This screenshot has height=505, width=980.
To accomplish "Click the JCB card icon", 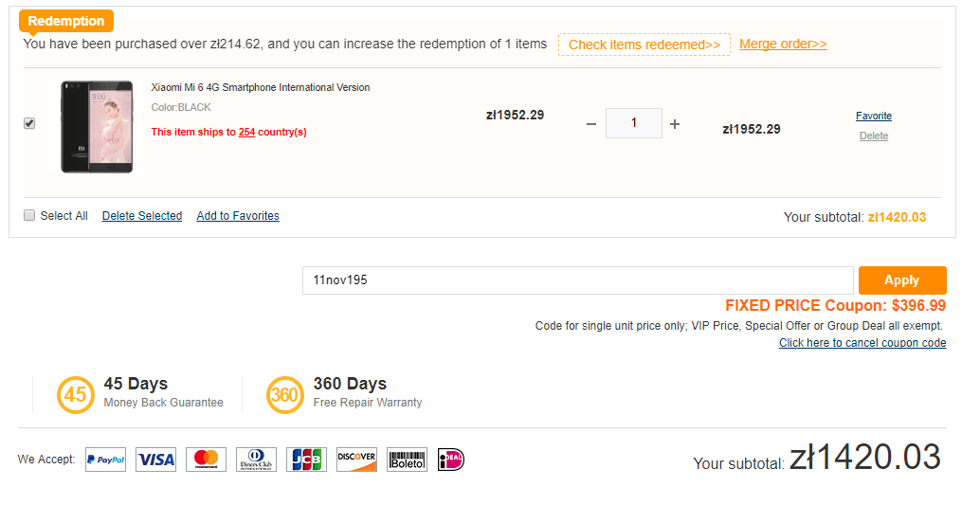I will point(306,460).
